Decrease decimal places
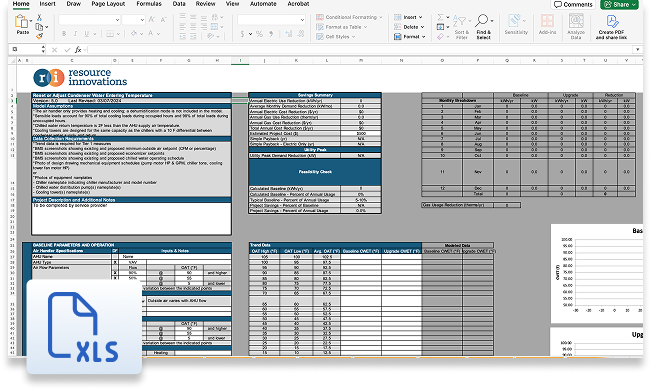This screenshot has height=391, width=652. (x=301, y=34)
